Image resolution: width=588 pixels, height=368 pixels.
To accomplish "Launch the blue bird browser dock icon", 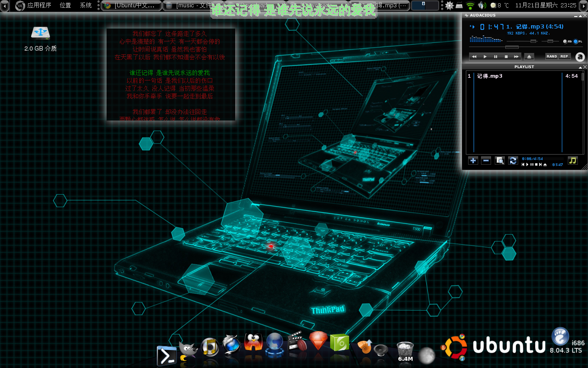I will pyautogui.click(x=231, y=345).
